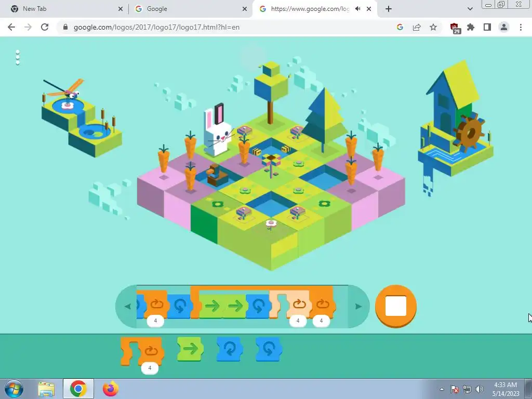The height and width of the screenshot is (399, 532).
Task: Select the blue turn block after the forward arrows
Action: (x=258, y=306)
